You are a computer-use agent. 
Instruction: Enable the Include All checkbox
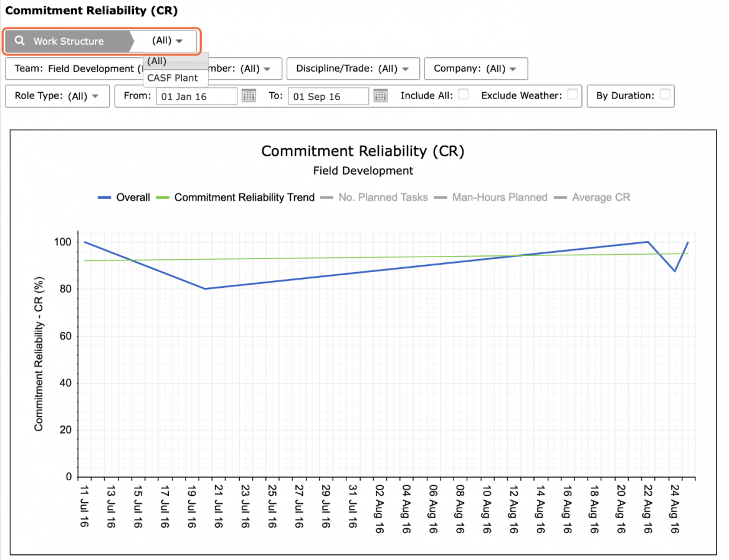[x=463, y=94]
